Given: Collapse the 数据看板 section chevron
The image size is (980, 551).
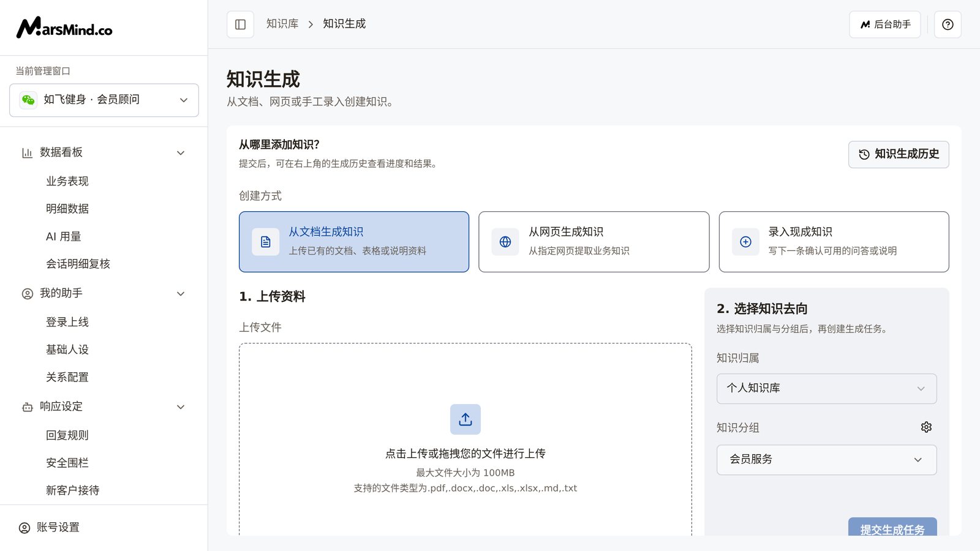Looking at the screenshot, I should pos(181,152).
